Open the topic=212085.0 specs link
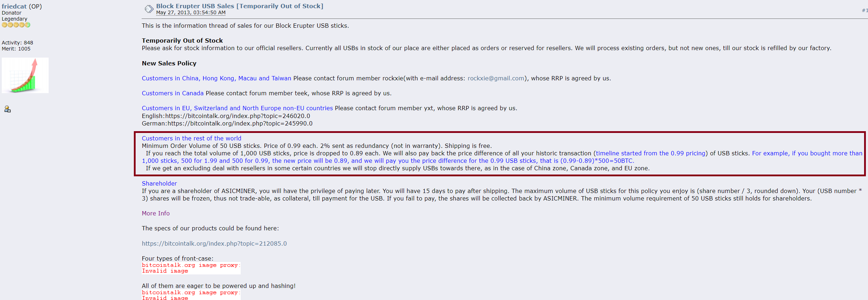Image resolution: width=868 pixels, height=300 pixels. tap(214, 243)
